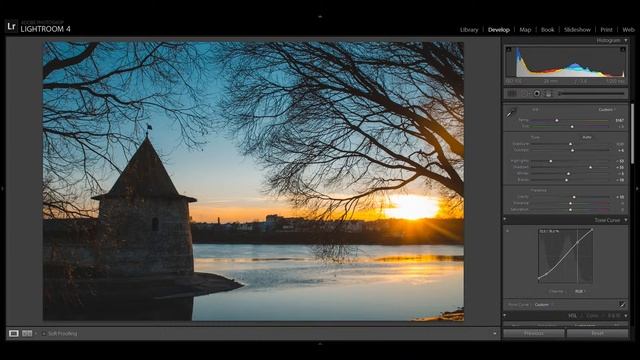Screen dimensions: 640x360
Task: Show the bottom filmstrip panel
Action: [320, 344]
